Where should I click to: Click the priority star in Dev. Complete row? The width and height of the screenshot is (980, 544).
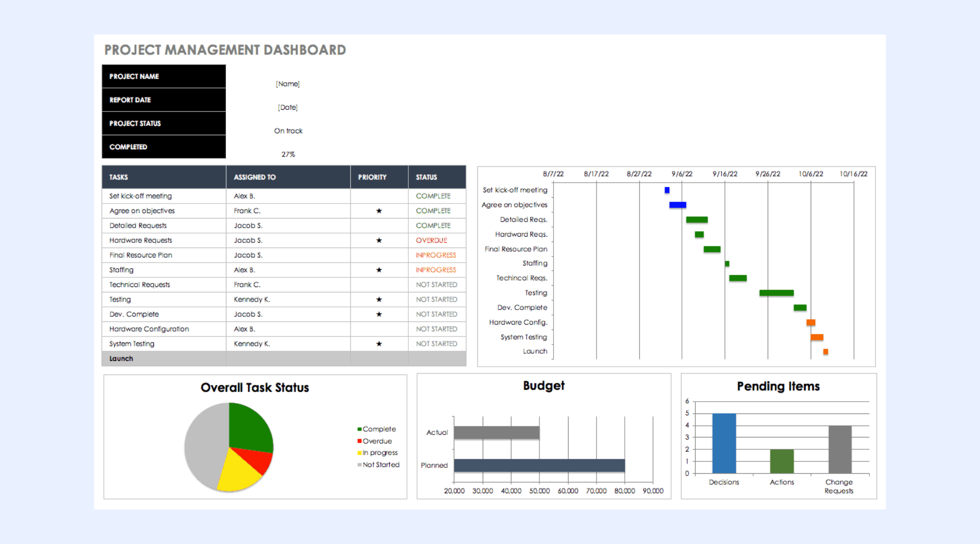pos(379,314)
